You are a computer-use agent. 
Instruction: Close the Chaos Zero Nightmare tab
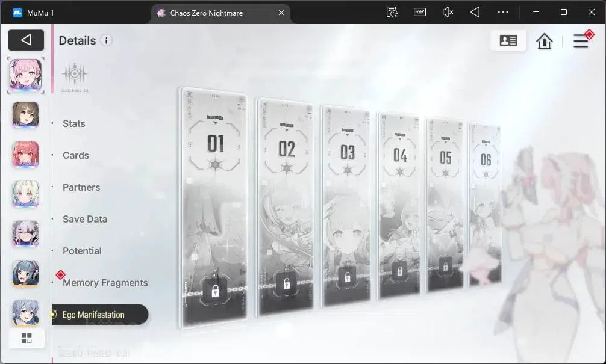[x=281, y=13]
